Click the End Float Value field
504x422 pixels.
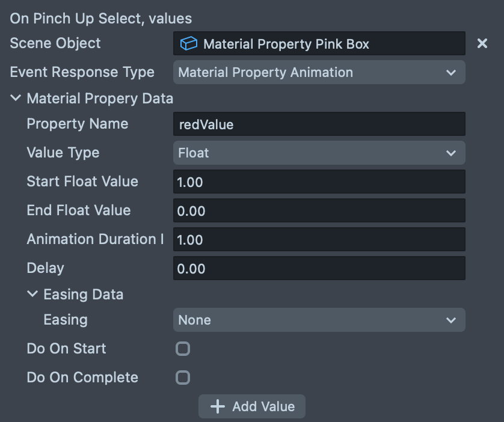tap(319, 211)
